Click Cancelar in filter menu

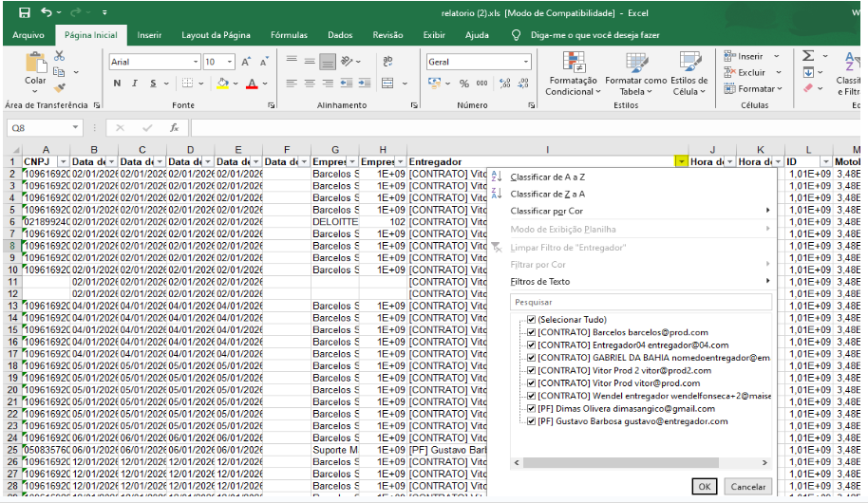748,487
